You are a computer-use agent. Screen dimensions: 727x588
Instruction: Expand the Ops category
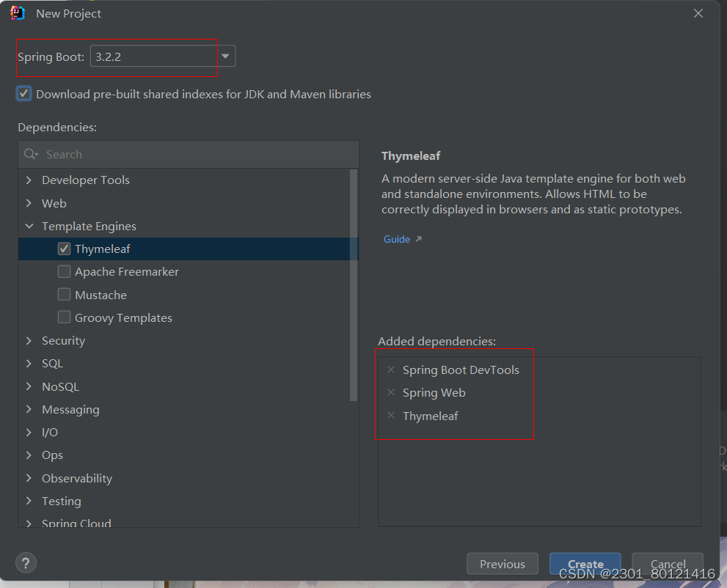coord(29,455)
